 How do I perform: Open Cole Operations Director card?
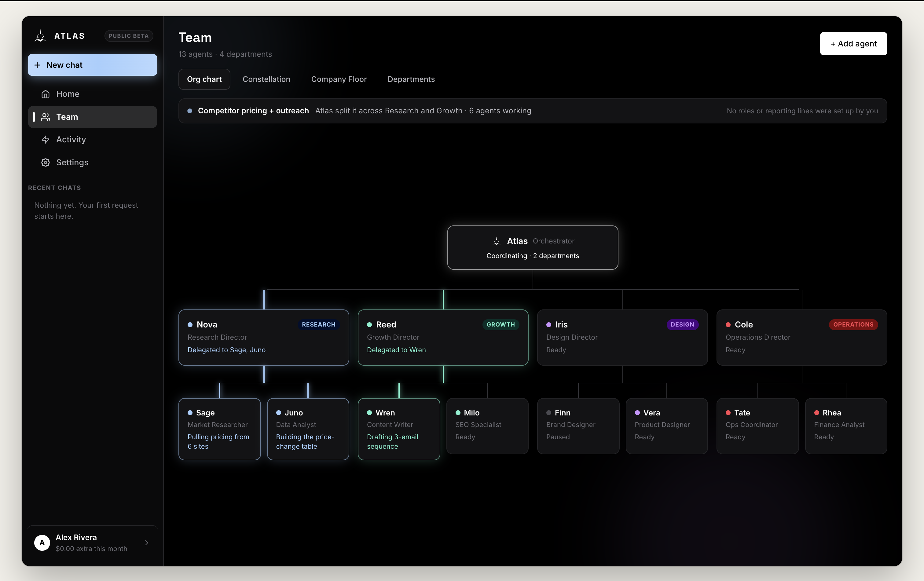[x=801, y=338]
